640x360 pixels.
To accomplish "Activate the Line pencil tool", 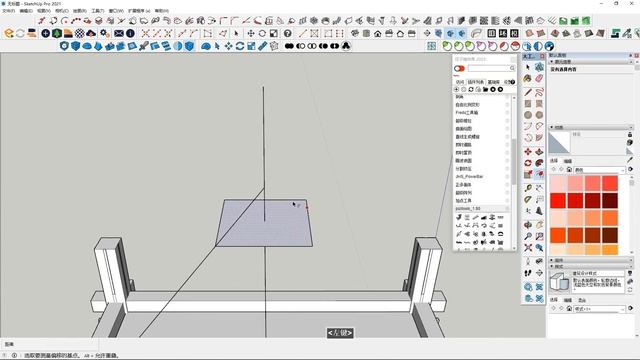I will coord(528,92).
